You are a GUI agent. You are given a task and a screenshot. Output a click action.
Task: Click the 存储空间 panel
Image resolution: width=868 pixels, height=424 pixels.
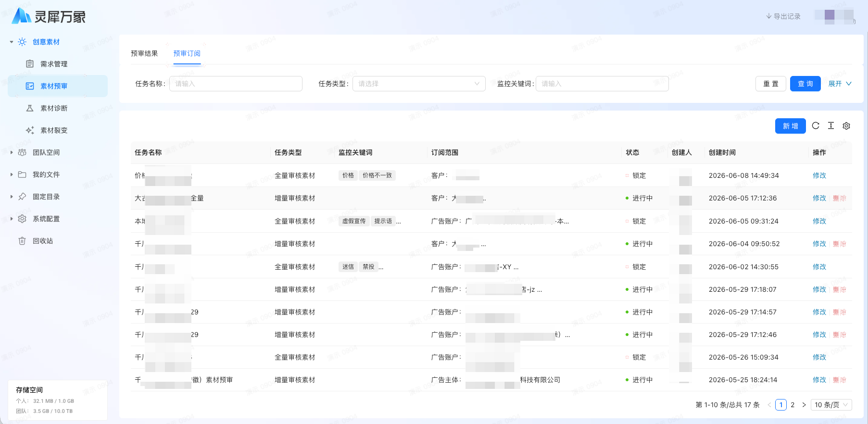point(58,400)
